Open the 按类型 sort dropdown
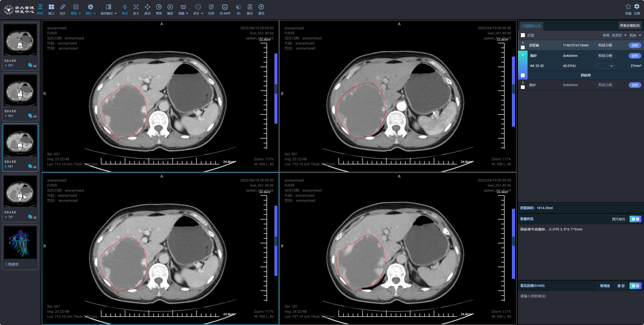 point(619,35)
